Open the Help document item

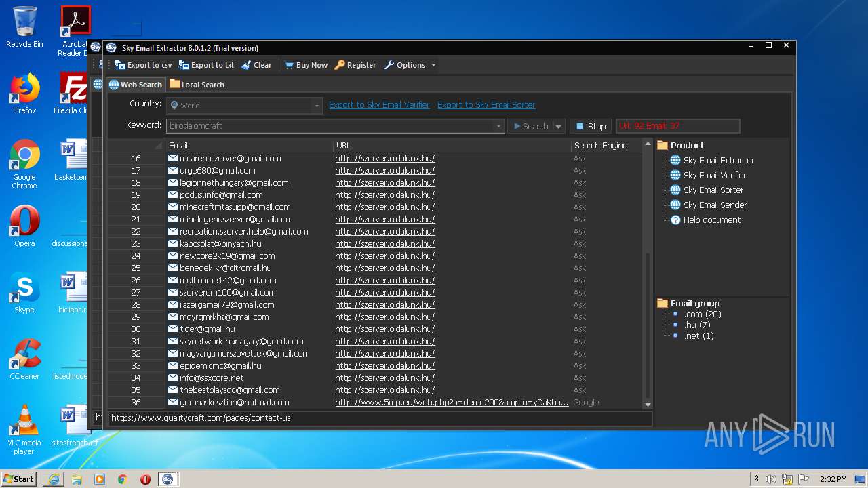point(711,220)
